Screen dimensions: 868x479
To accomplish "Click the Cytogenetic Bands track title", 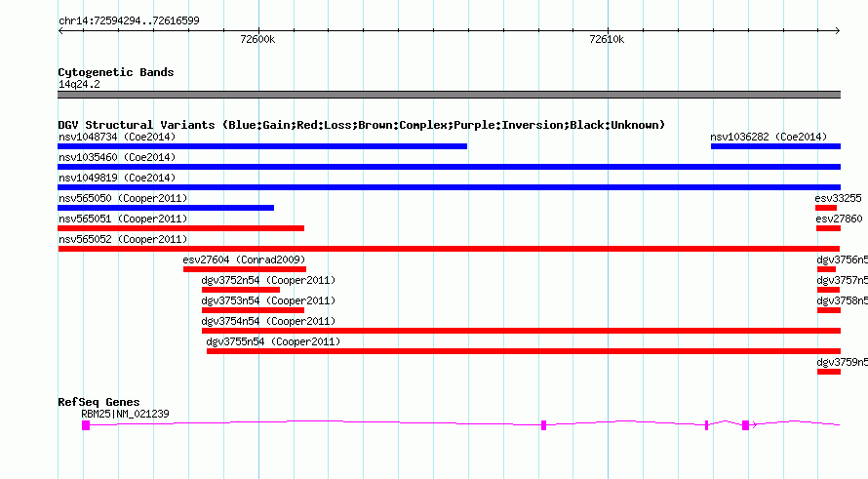I will (116, 72).
